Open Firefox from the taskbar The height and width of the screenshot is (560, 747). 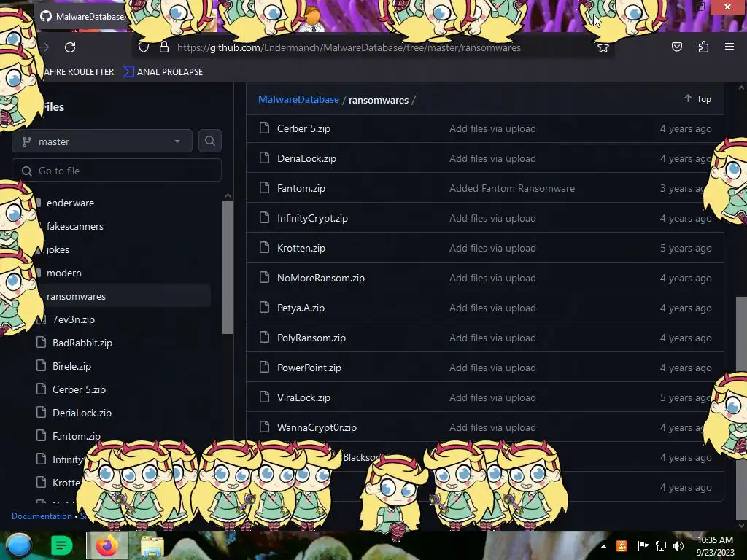[x=107, y=545]
